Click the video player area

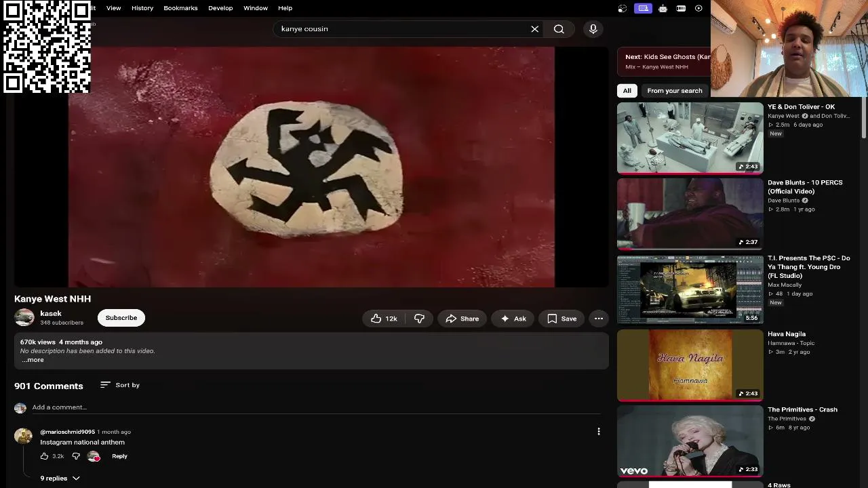pyautogui.click(x=311, y=167)
